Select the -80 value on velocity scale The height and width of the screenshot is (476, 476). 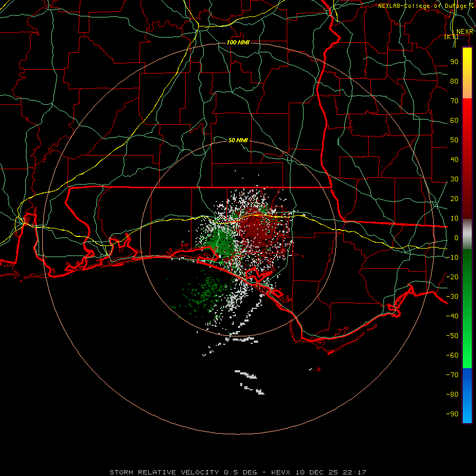pos(452,395)
